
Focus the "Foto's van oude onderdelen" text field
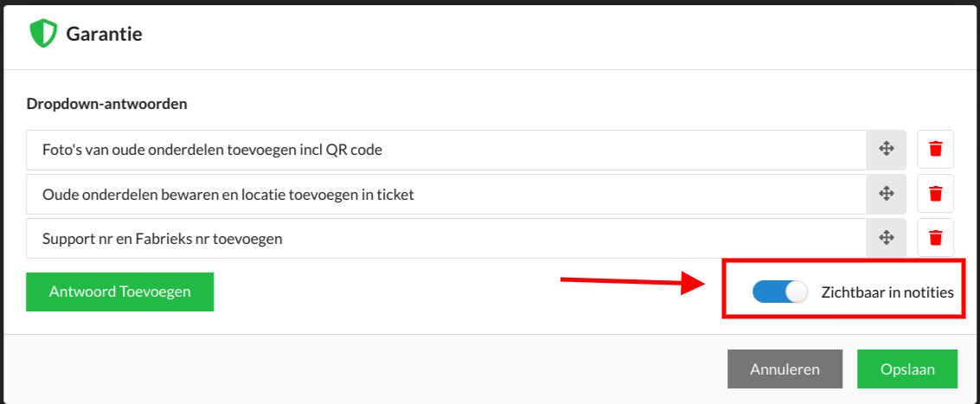[446, 150]
